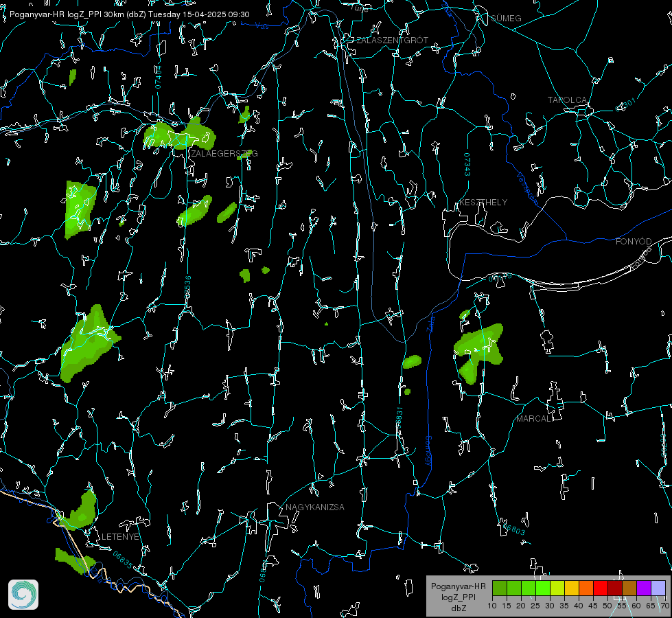Select the 45–50 dBZ red swatch
The height and width of the screenshot is (618, 672).
coord(601,588)
